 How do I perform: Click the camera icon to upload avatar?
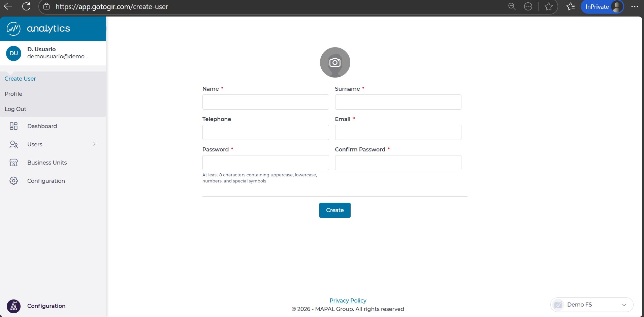pyautogui.click(x=335, y=62)
